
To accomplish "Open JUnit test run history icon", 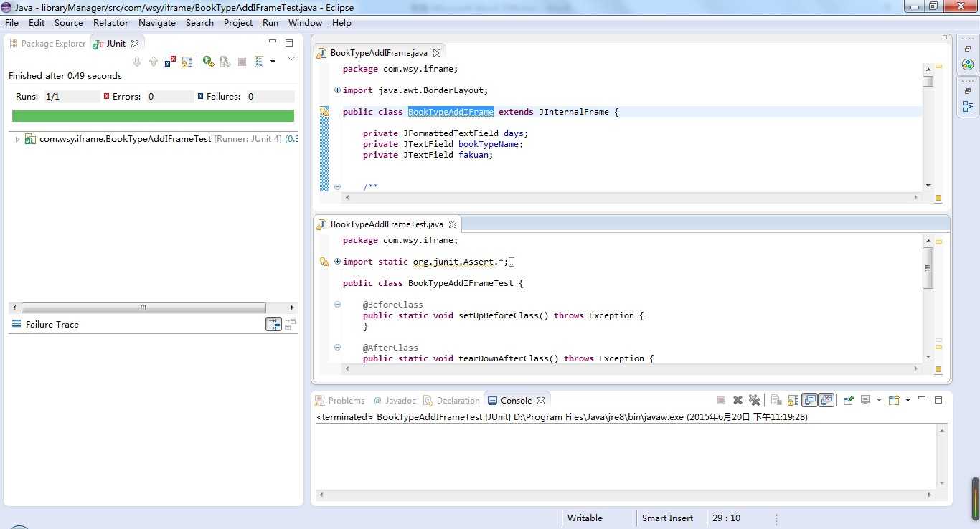I will pyautogui.click(x=259, y=62).
